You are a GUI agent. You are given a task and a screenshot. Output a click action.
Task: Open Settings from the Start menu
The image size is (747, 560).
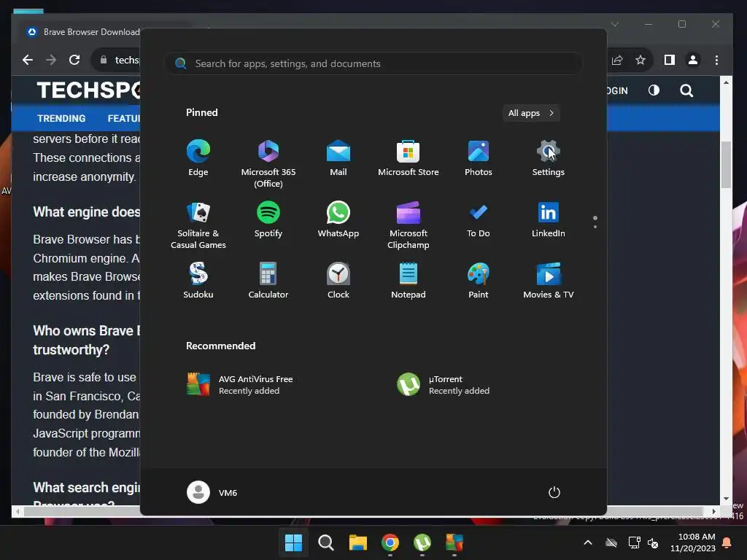(x=549, y=158)
